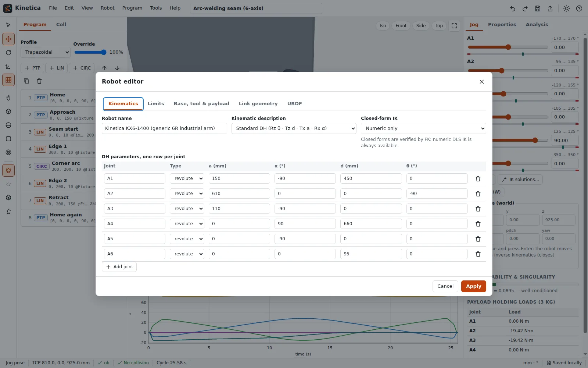Change the A4 joint type dropdown
Screen dimensions: 588x368
(187, 224)
